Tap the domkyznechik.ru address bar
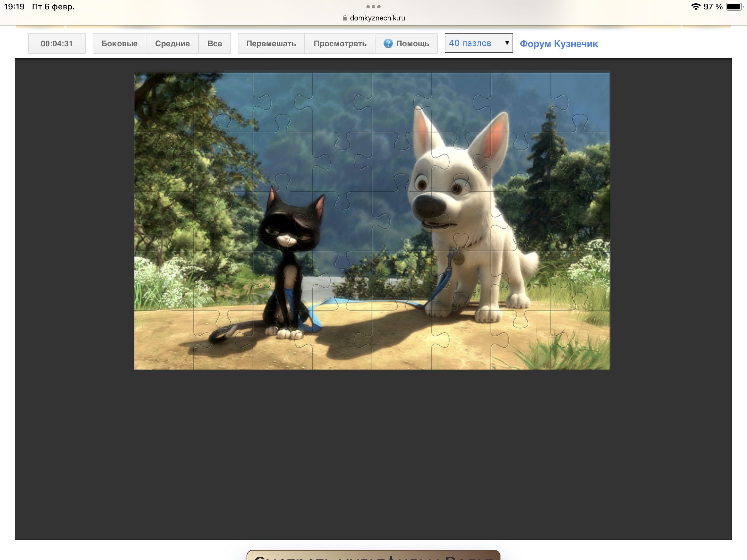This screenshot has width=747, height=560. tap(377, 18)
